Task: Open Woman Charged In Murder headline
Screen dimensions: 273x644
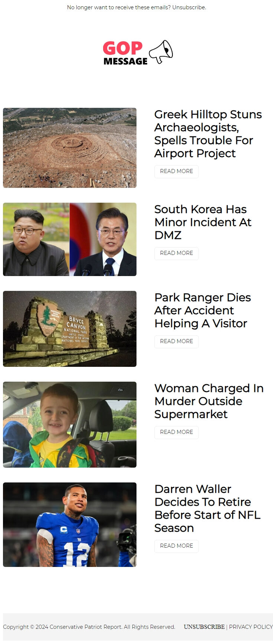Action: 209,401
